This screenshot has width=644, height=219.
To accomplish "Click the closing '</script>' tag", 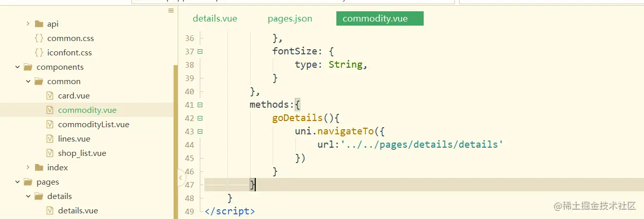I will pyautogui.click(x=230, y=211).
